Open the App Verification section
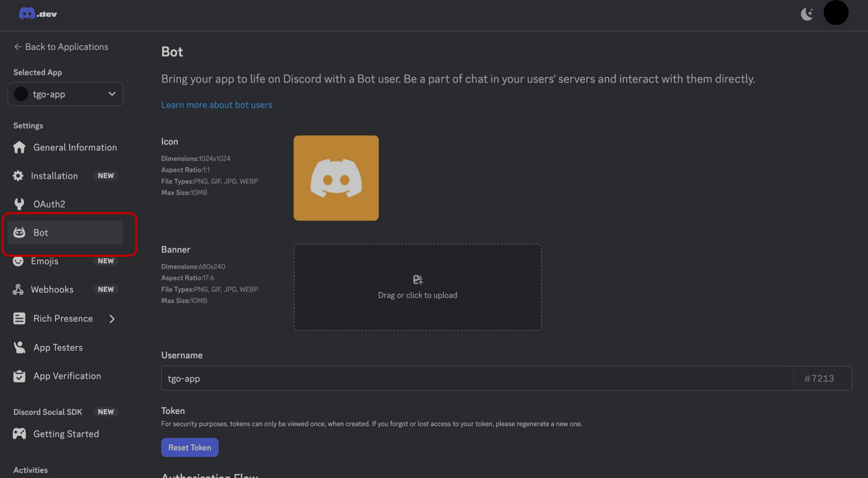The image size is (868, 478). click(x=67, y=376)
